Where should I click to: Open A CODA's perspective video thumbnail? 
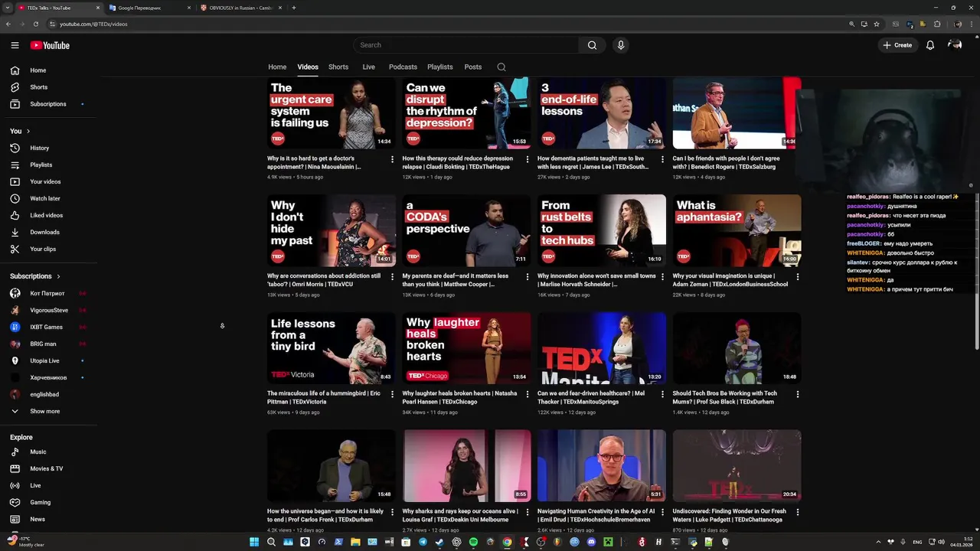pyautogui.click(x=466, y=230)
